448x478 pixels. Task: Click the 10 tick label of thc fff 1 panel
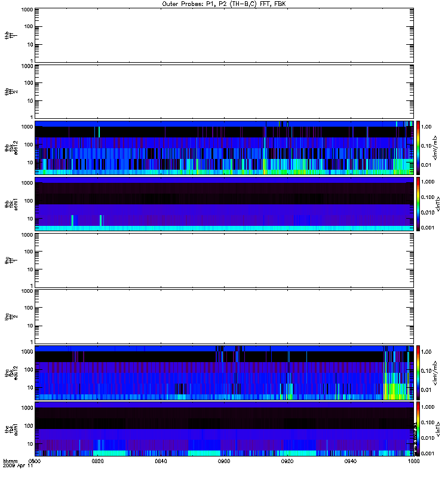(x=30, y=270)
